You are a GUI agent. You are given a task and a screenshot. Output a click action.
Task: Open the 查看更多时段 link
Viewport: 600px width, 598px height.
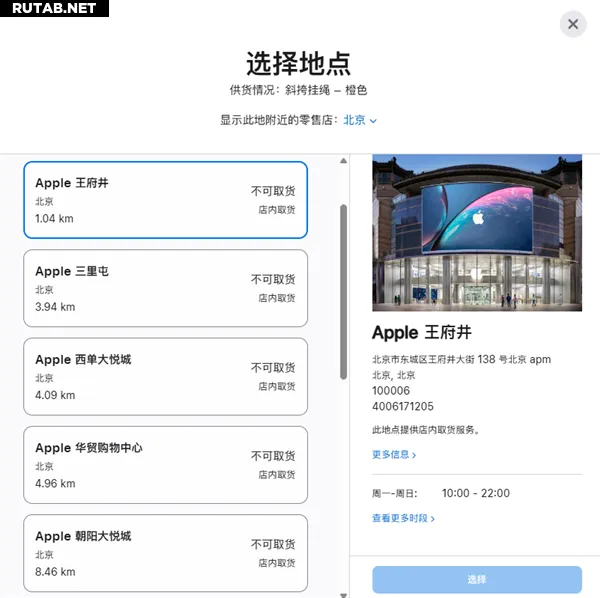coord(403,518)
